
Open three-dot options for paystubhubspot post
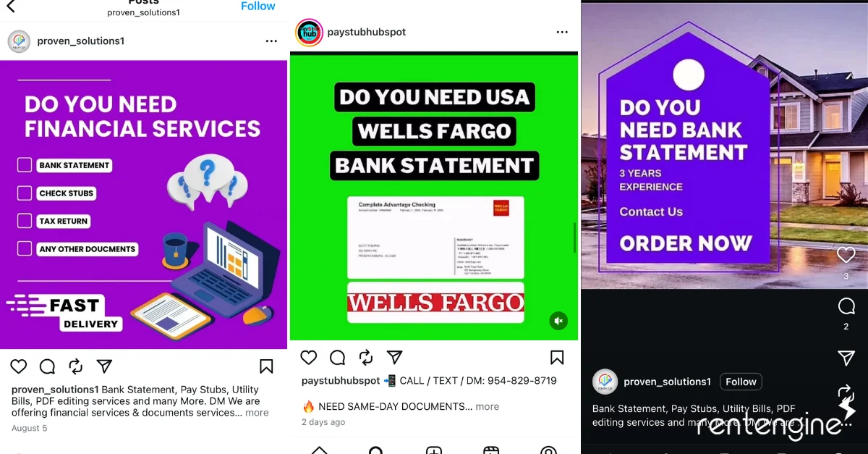point(562,33)
